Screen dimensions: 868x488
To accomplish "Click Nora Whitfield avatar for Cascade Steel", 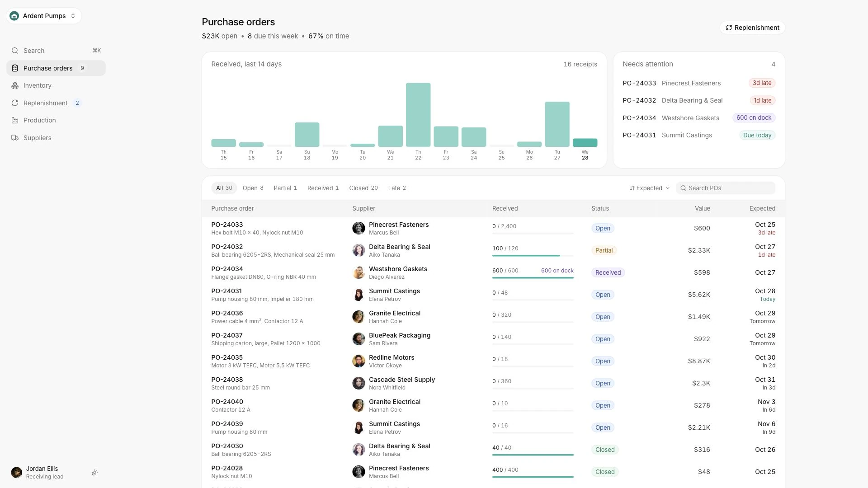I will coord(359,383).
